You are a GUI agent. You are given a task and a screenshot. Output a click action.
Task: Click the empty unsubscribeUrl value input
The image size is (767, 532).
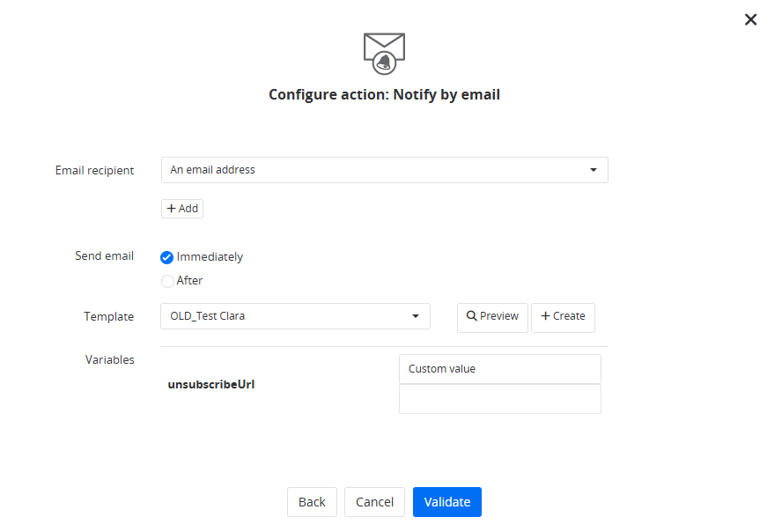pos(499,399)
